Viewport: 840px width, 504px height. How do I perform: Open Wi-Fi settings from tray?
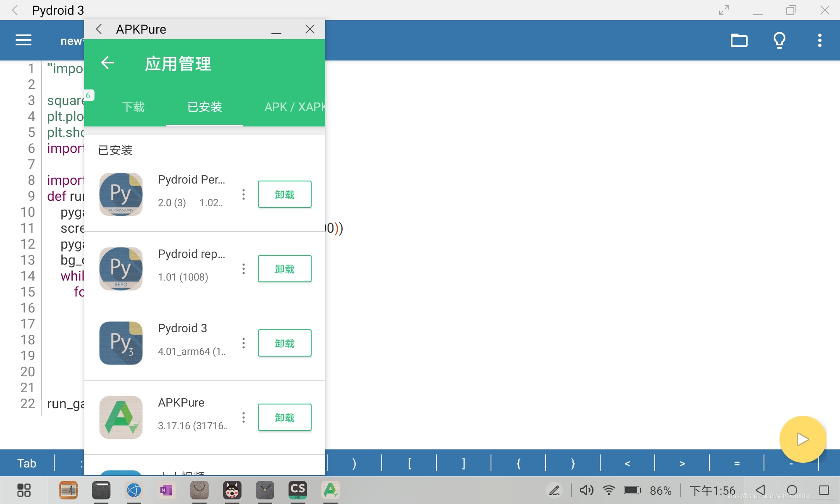point(609,490)
